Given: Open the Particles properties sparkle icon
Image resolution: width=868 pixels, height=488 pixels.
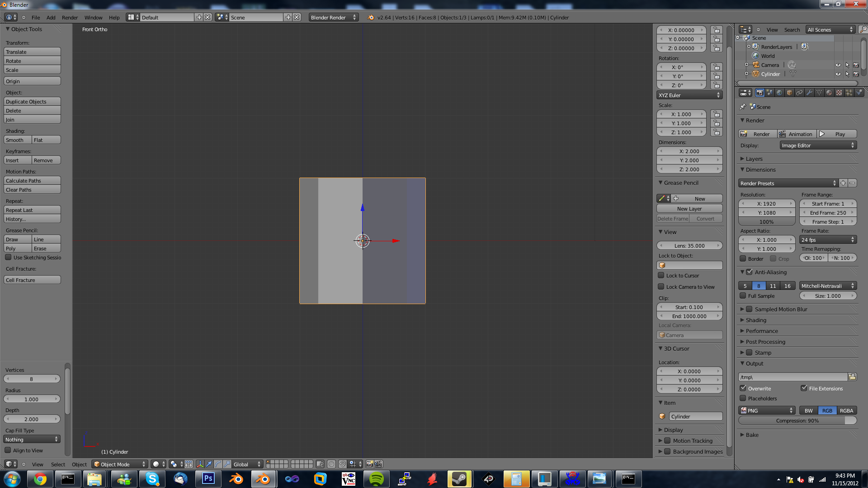Looking at the screenshot, I should [x=849, y=93].
